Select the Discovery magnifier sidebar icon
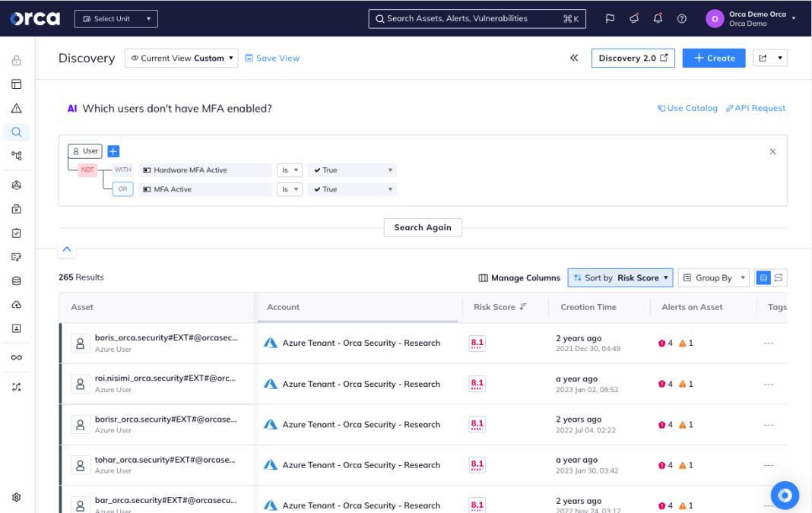 coord(17,132)
